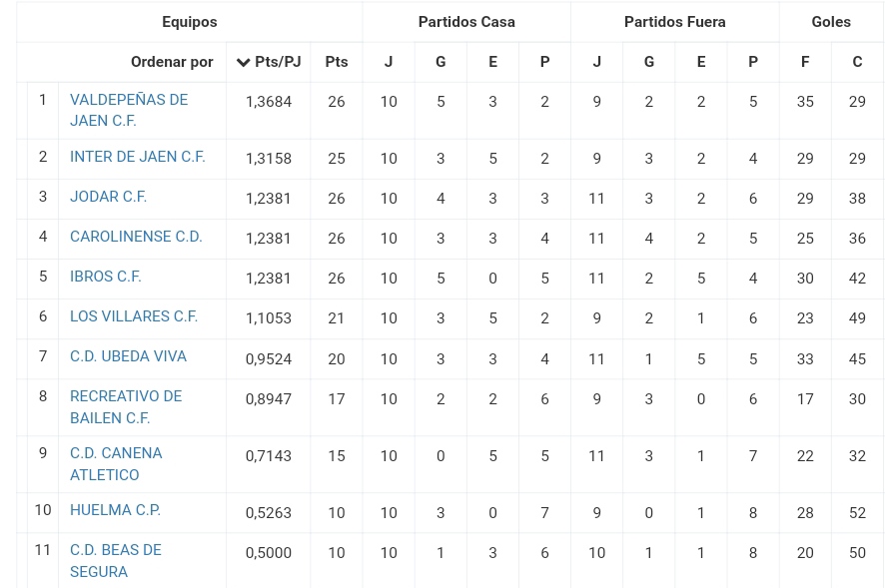Click C.D. CANENA ATLETICO team link

pyautogui.click(x=116, y=464)
